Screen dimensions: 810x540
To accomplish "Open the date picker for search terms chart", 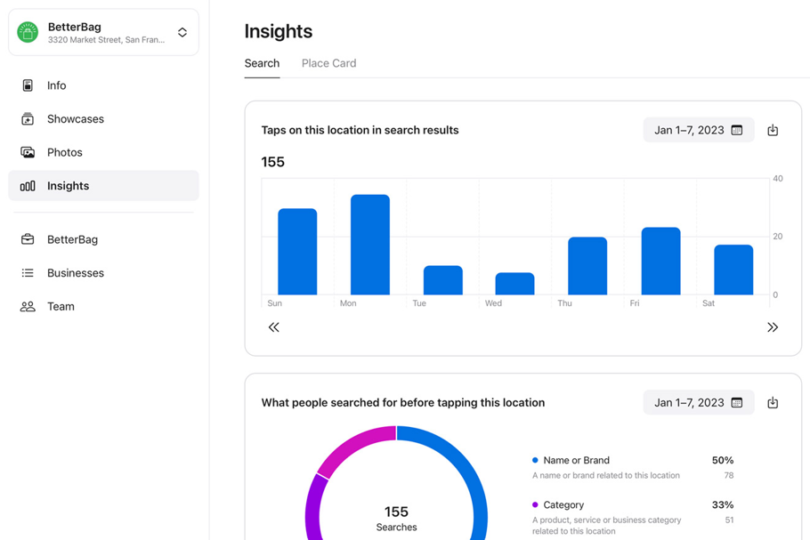I will point(698,403).
